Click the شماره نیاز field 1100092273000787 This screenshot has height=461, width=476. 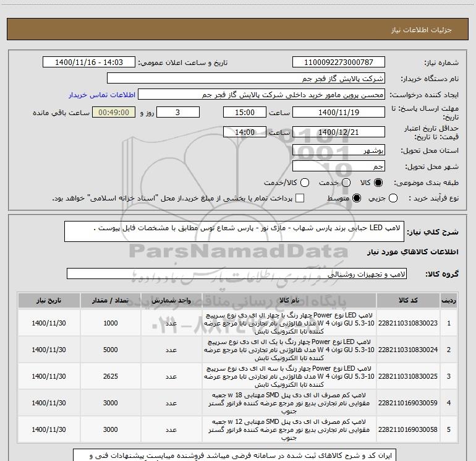(x=339, y=62)
